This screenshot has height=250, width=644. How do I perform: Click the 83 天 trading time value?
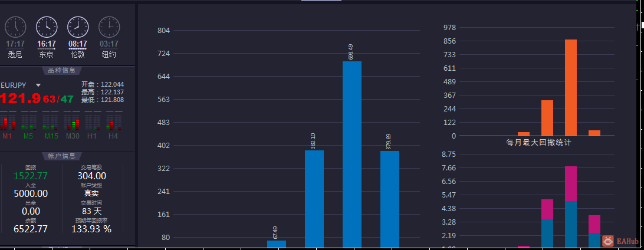click(x=92, y=212)
